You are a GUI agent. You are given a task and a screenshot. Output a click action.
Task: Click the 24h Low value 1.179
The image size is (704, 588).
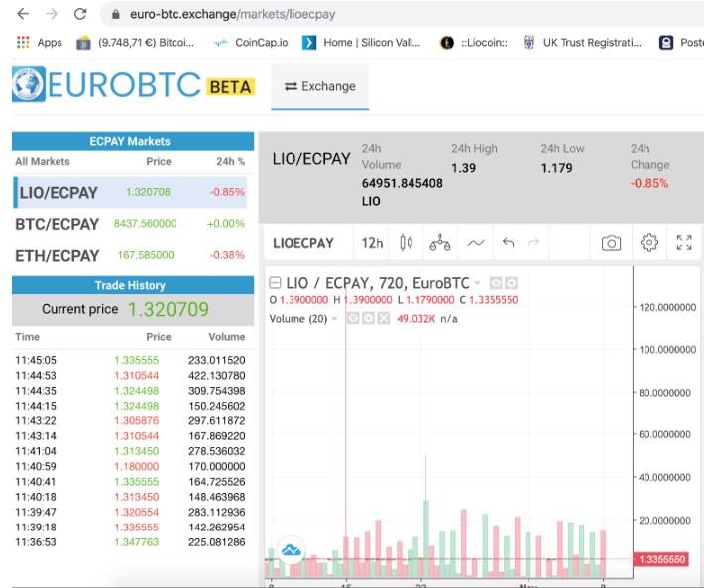click(x=556, y=168)
